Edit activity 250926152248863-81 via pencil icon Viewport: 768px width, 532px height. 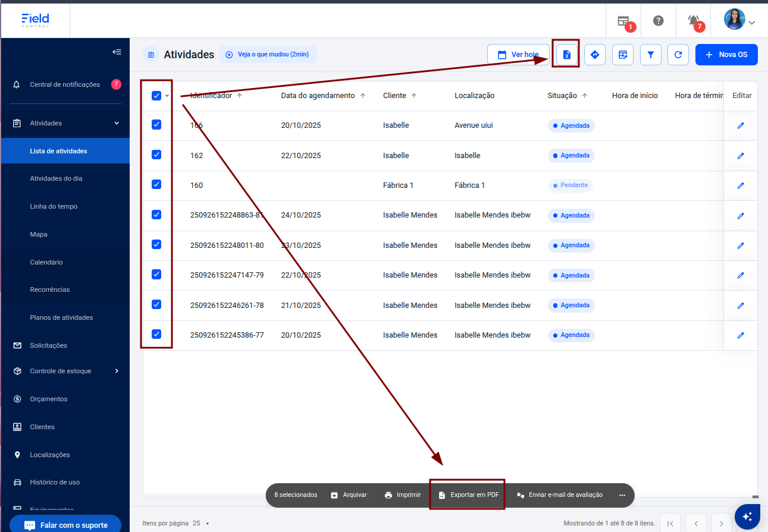click(x=741, y=215)
